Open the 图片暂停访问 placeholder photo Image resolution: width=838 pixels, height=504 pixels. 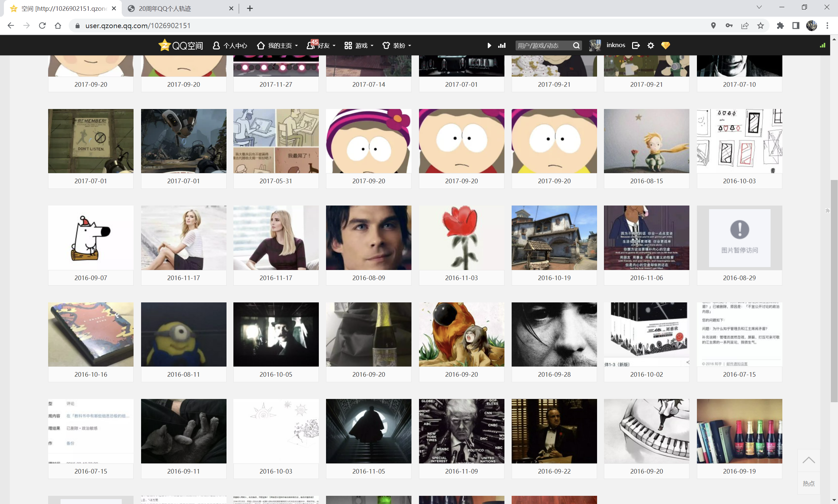pyautogui.click(x=739, y=238)
